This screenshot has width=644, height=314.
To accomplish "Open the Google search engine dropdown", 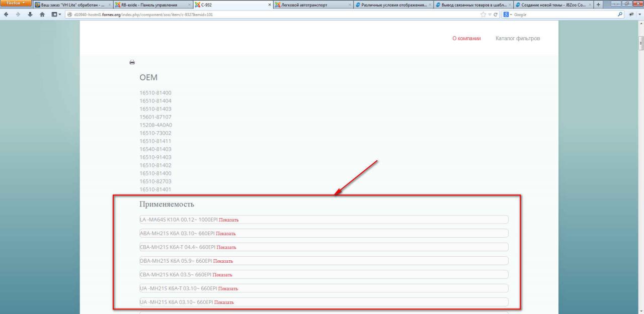I will [507, 14].
